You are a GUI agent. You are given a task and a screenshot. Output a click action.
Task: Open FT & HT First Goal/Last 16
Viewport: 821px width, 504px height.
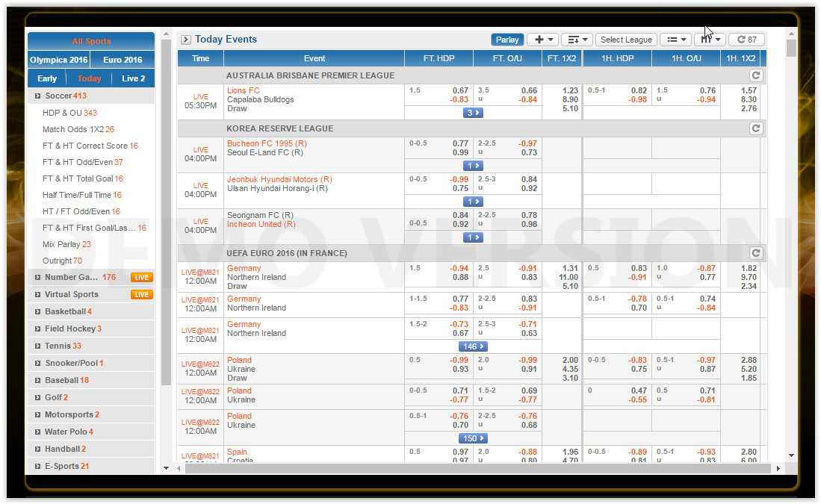(94, 228)
